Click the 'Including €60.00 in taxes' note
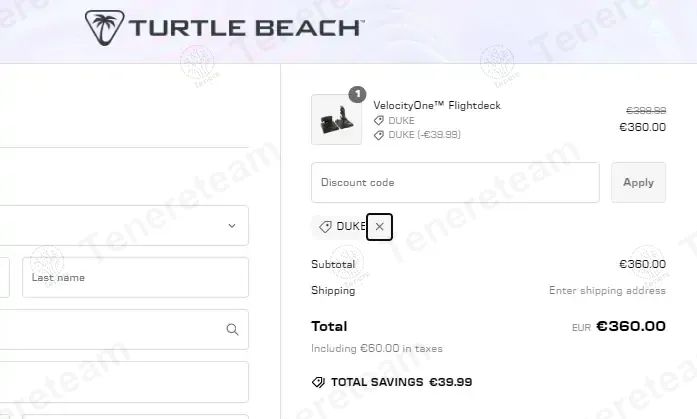Screen dimensions: 697x419 pos(377,348)
